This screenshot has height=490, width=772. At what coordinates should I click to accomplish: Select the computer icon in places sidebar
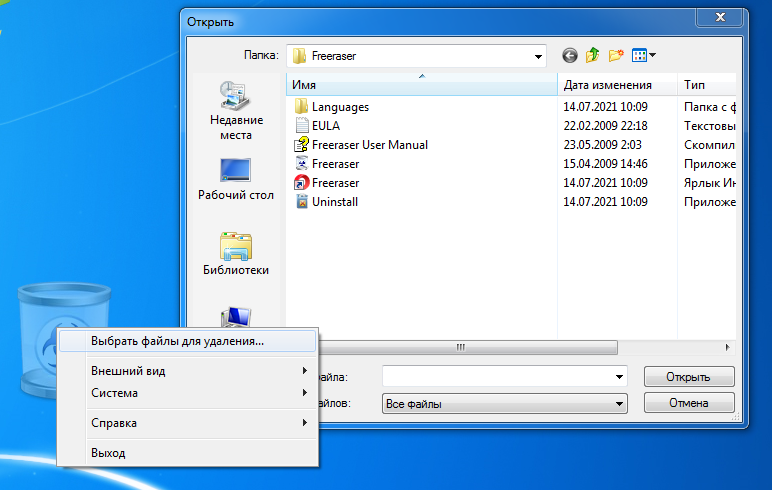(236, 317)
